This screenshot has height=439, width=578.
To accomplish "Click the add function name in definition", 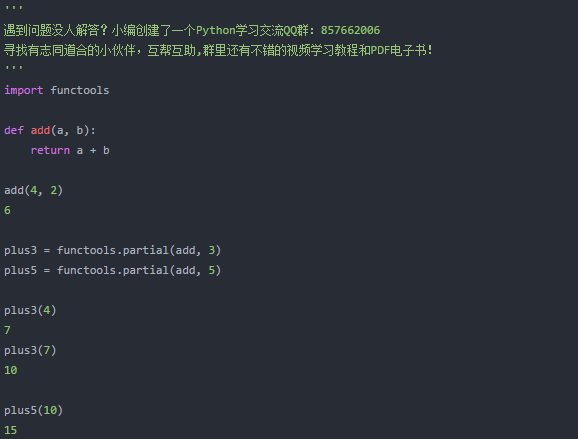I will tap(40, 130).
